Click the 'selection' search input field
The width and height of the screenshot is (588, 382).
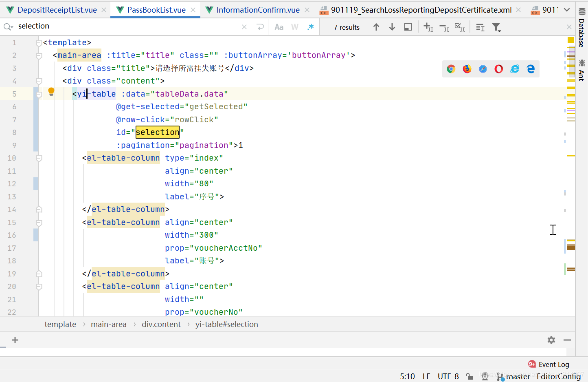point(128,26)
